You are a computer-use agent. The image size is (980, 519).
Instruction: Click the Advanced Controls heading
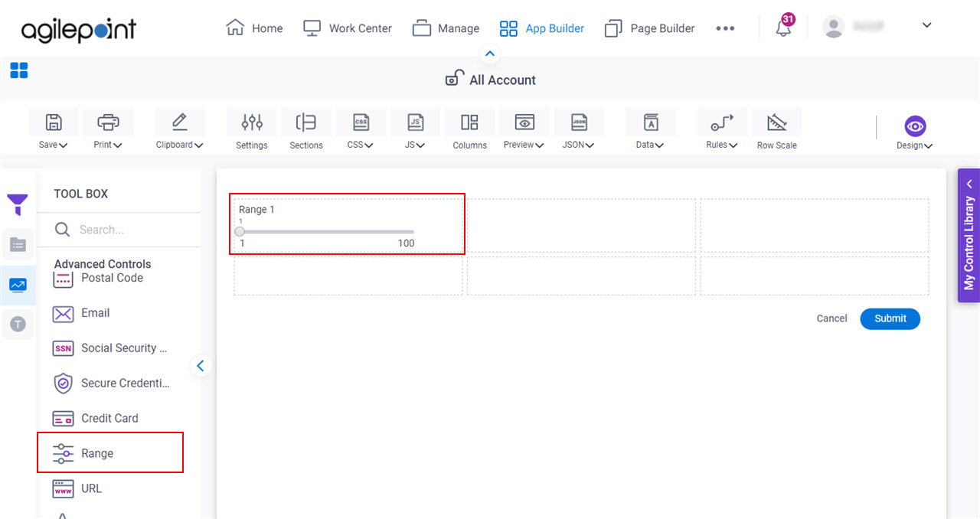tap(103, 264)
